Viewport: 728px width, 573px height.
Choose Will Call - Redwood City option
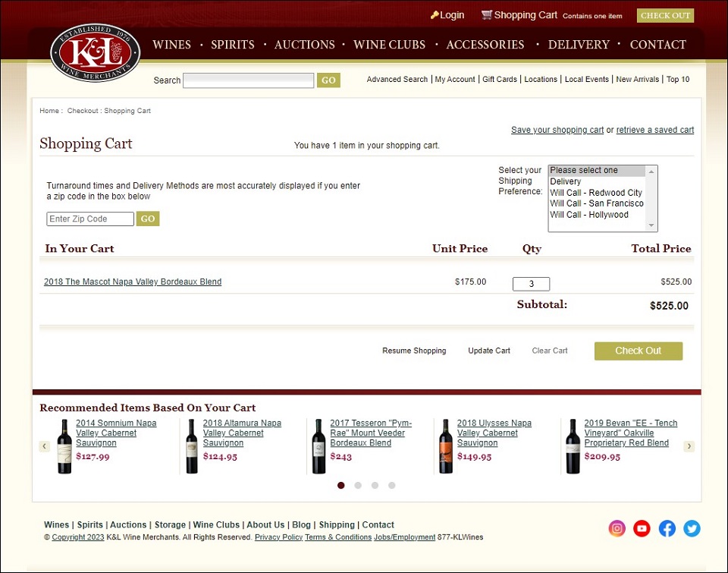[597, 193]
